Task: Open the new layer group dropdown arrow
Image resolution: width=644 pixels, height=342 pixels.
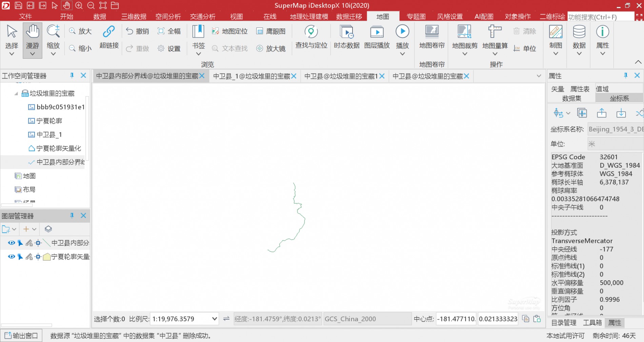Action: pos(14,229)
